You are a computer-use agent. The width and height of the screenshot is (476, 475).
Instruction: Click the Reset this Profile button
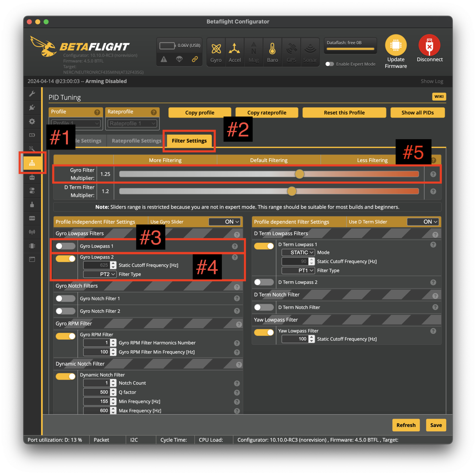coord(344,112)
